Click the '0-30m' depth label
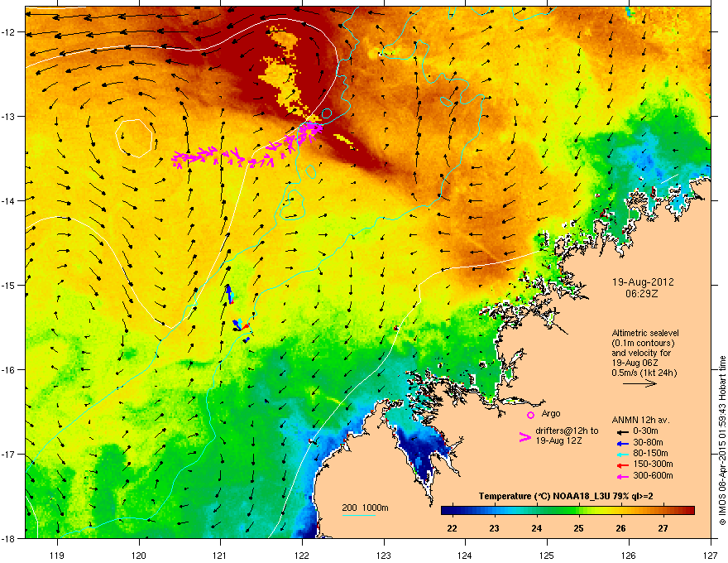728x563 pixels. (x=646, y=431)
